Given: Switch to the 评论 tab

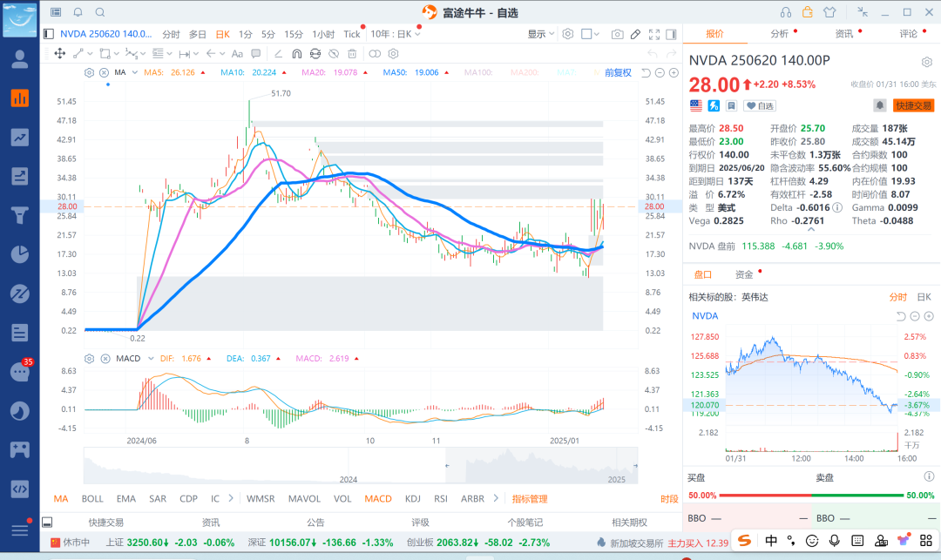Looking at the screenshot, I should click(x=908, y=34).
